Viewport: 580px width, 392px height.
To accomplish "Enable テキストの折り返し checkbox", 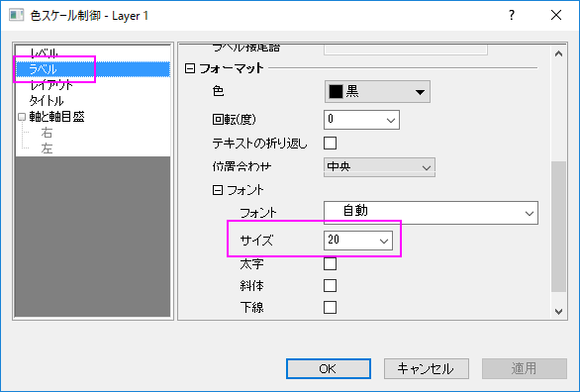I will [x=330, y=144].
